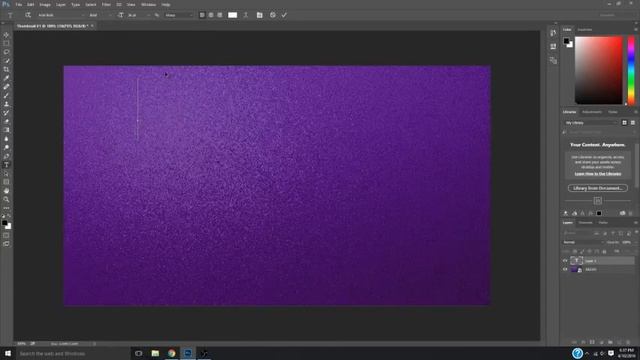Commit current text edits with checkmark
640x360 pixels.
point(284,15)
